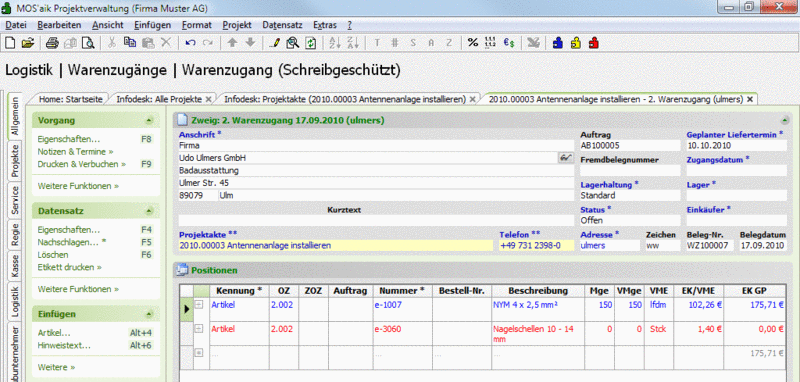Image resolution: width=800 pixels, height=382 pixels.
Task: Click the printer icon in toolbar
Action: pyautogui.click(x=53, y=43)
